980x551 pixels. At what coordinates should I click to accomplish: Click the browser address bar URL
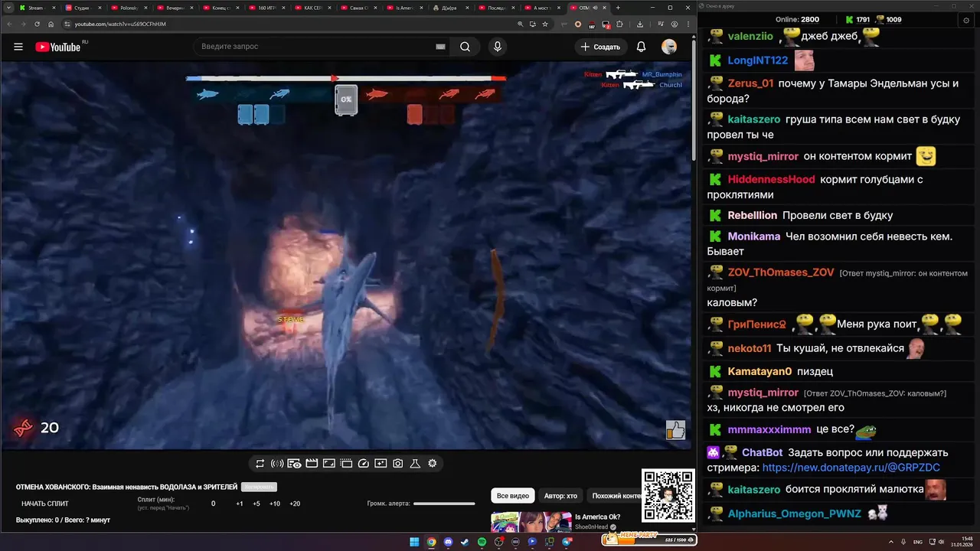(x=120, y=24)
